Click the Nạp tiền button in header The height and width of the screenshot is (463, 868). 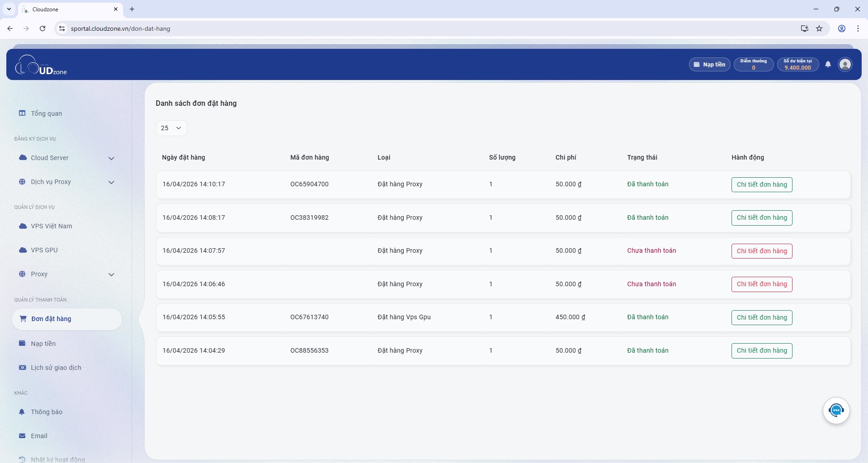tap(709, 65)
